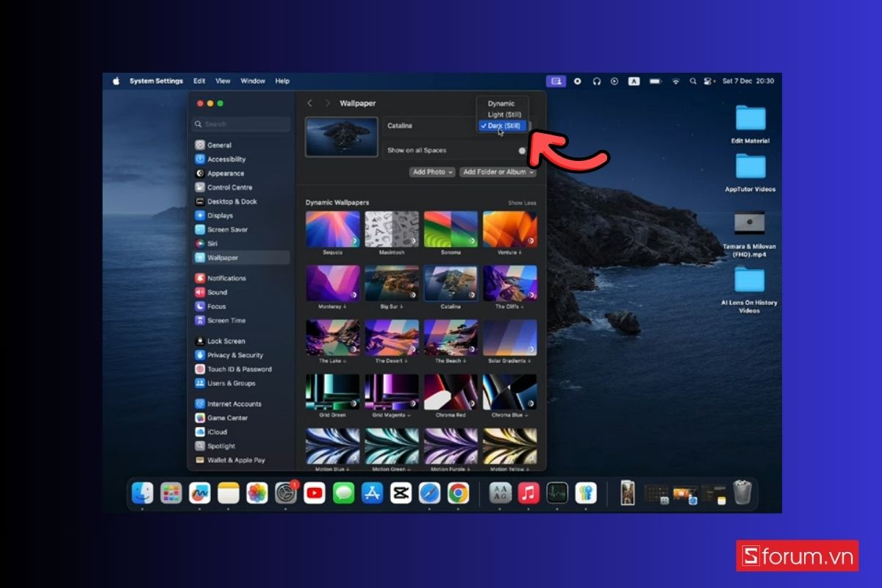Go back with the left chevron
The image size is (882, 588).
coord(309,104)
